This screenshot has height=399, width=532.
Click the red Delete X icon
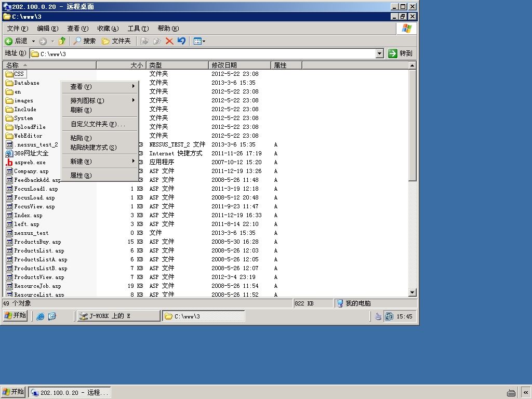point(169,41)
